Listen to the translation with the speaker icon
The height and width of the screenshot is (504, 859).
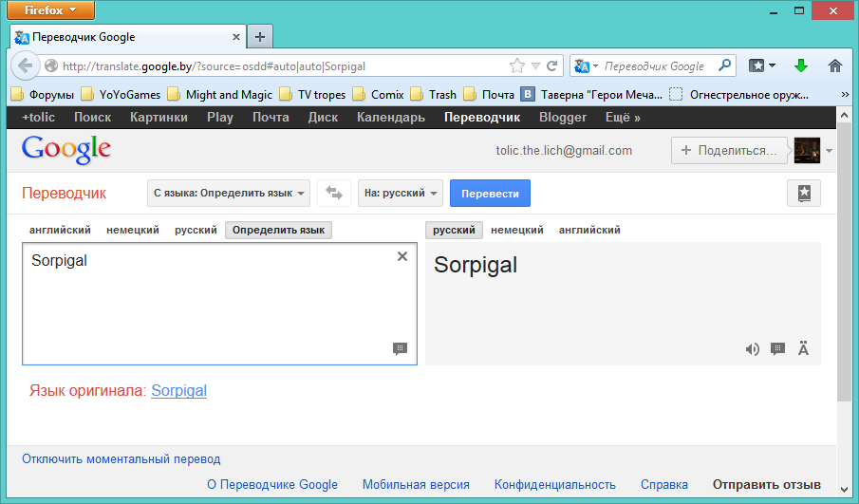(753, 349)
